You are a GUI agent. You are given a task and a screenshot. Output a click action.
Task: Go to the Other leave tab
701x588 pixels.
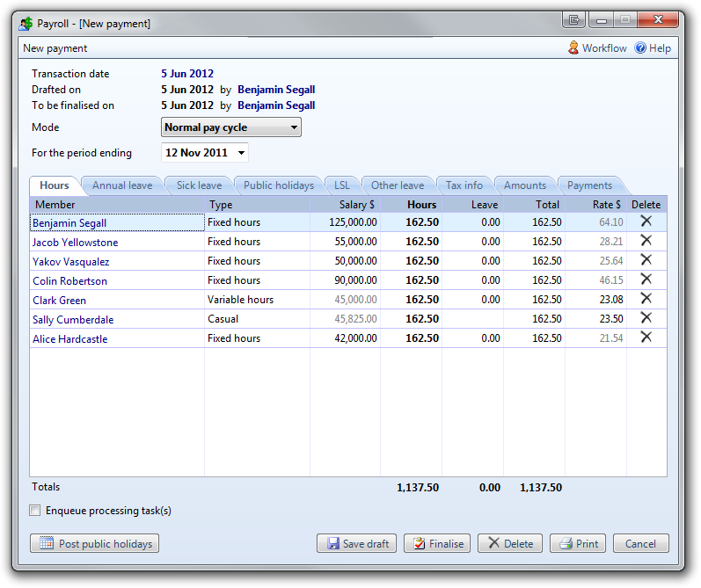tap(398, 185)
